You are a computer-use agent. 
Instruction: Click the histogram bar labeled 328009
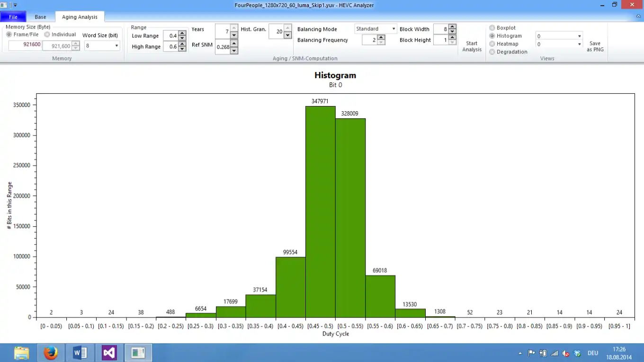tap(350, 218)
